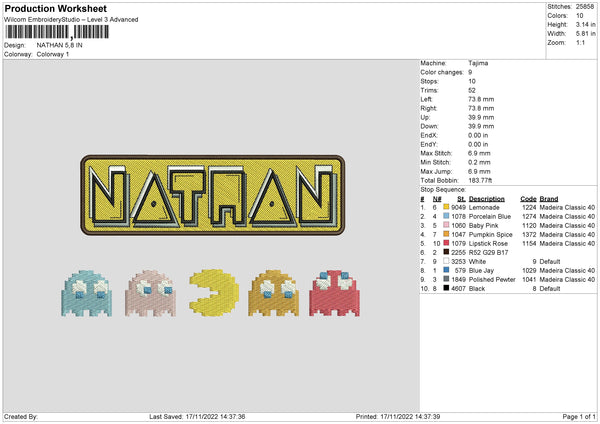
Task: Click the barcode under the worksheet title
Action: click(x=57, y=32)
